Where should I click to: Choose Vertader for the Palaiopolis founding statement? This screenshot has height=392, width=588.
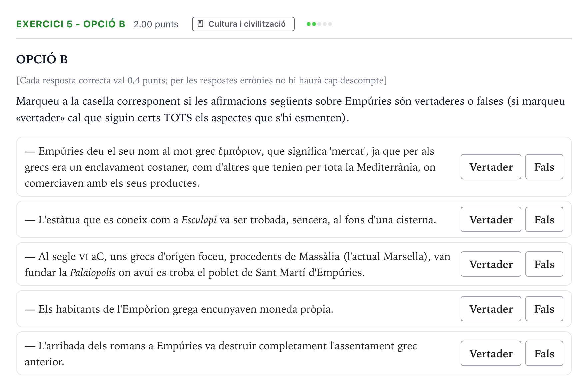[491, 264]
